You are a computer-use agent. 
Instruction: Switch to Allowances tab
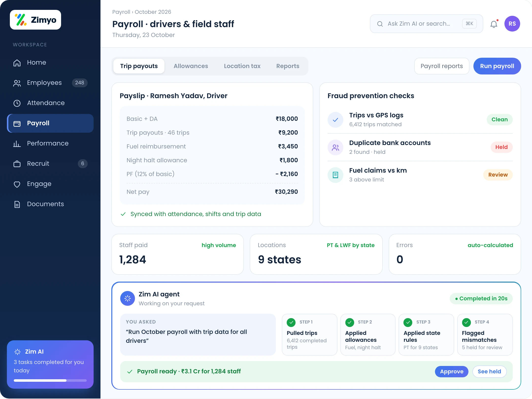coord(191,66)
